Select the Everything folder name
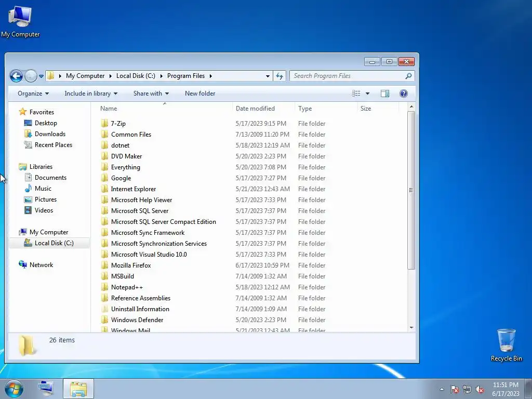This screenshot has width=532, height=399. [126, 167]
